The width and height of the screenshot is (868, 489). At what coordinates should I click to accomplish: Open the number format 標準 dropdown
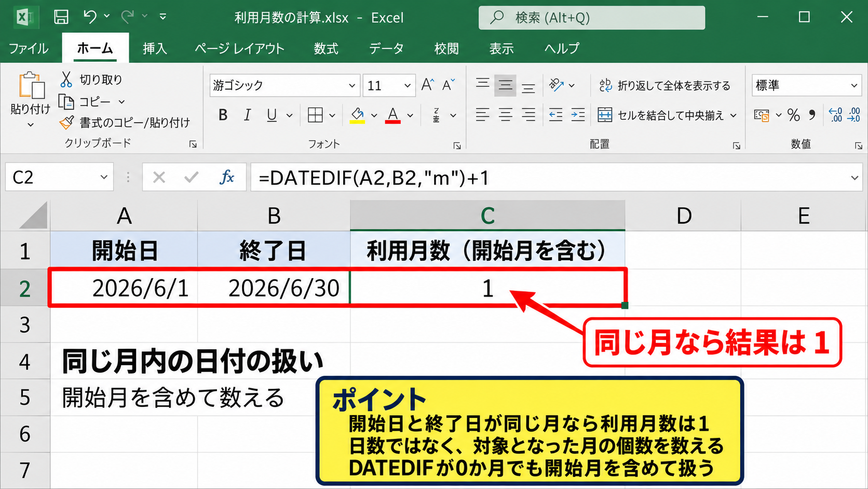click(x=854, y=85)
